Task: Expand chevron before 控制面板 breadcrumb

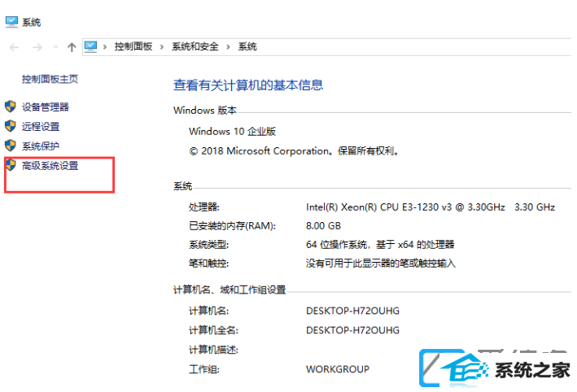Action: pyautogui.click(x=105, y=46)
